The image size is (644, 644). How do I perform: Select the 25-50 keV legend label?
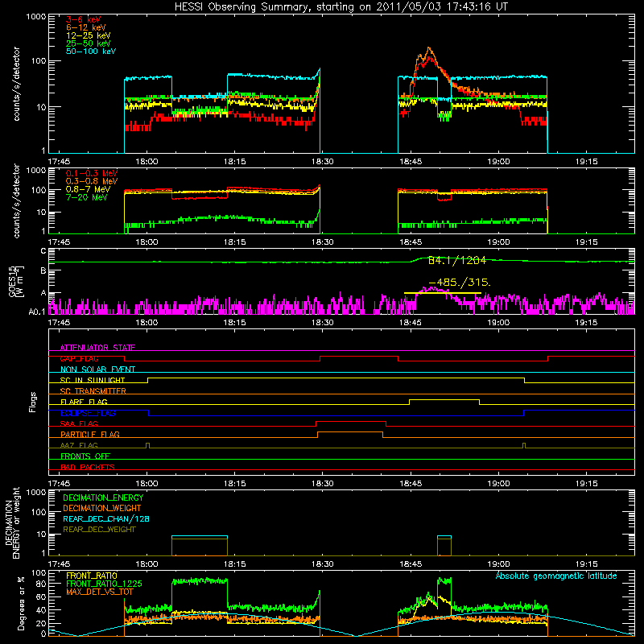88,43
